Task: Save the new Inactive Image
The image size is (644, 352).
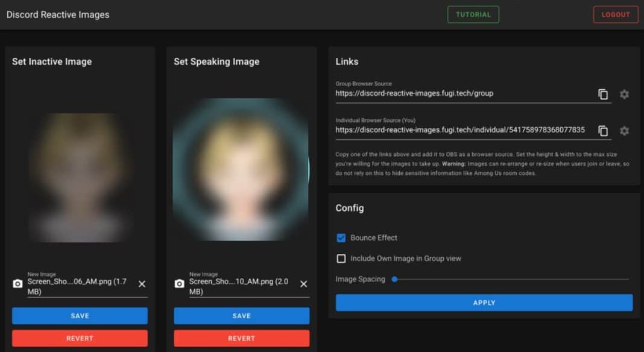Action: [x=80, y=315]
